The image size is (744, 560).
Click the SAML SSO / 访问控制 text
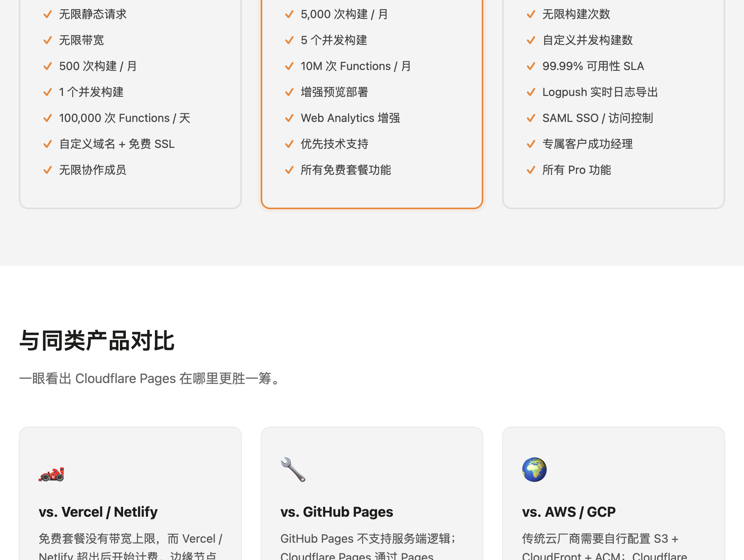(x=598, y=118)
